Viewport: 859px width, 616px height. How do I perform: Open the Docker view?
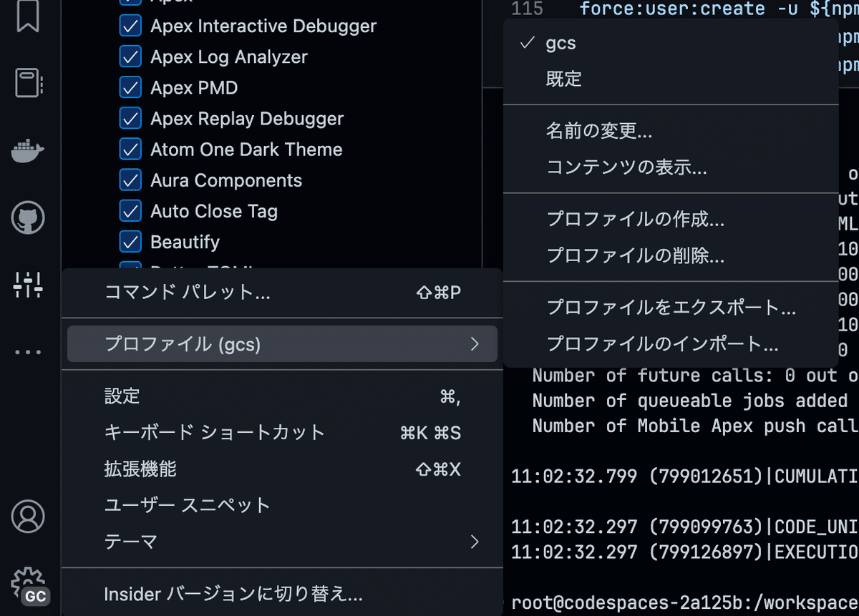28,150
